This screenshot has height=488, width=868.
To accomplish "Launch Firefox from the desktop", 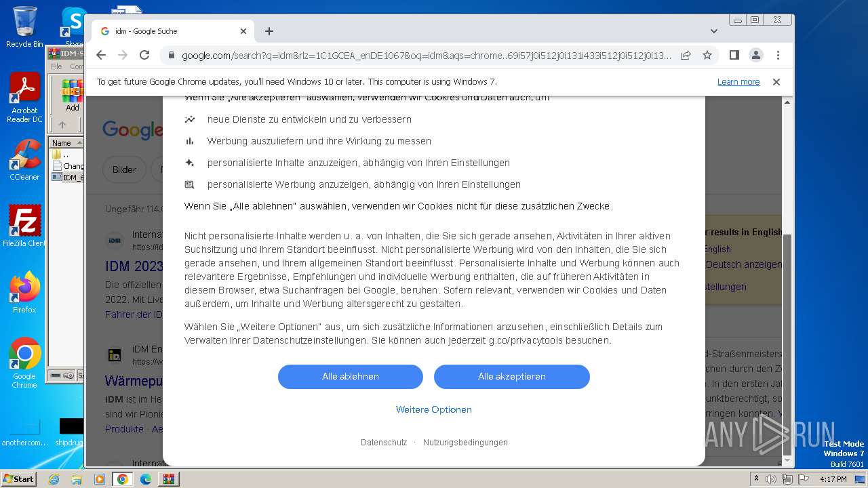I will 24,292.
